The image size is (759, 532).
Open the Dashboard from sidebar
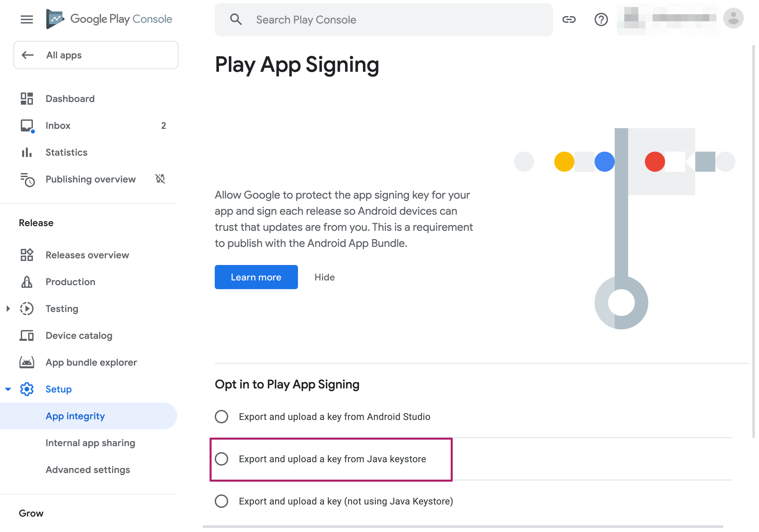(70, 98)
